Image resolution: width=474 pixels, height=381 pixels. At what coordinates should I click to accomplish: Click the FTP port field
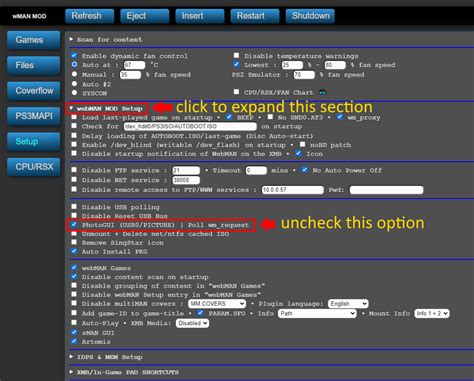tap(186, 171)
